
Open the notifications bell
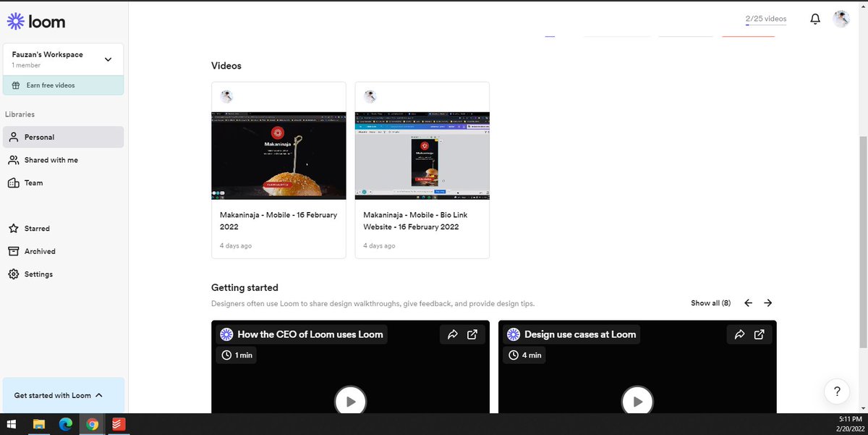tap(815, 19)
